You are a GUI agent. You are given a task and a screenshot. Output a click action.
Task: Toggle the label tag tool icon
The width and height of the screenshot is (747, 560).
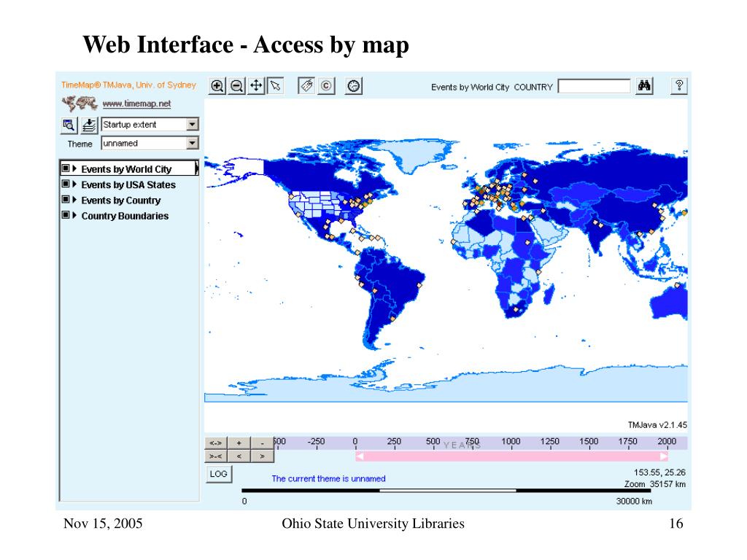point(307,86)
